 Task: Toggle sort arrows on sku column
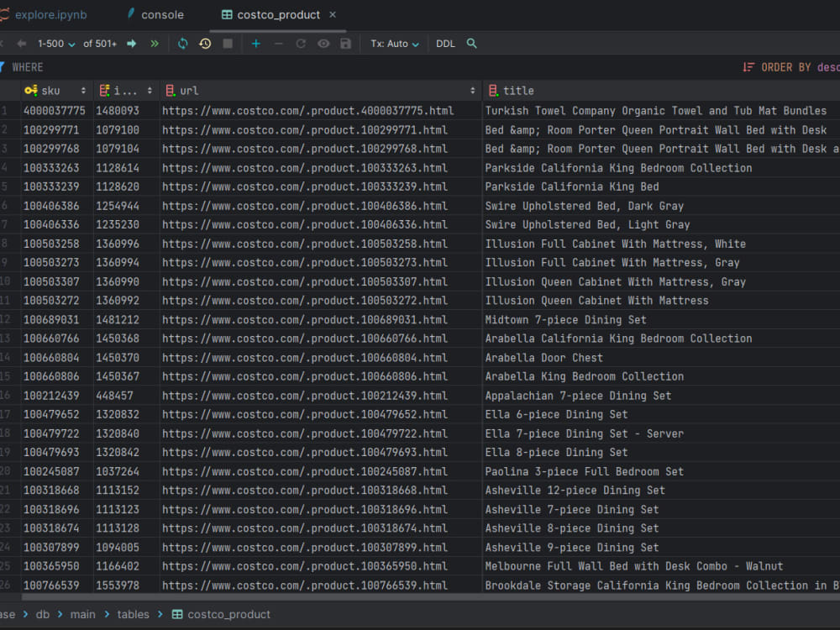tap(83, 91)
